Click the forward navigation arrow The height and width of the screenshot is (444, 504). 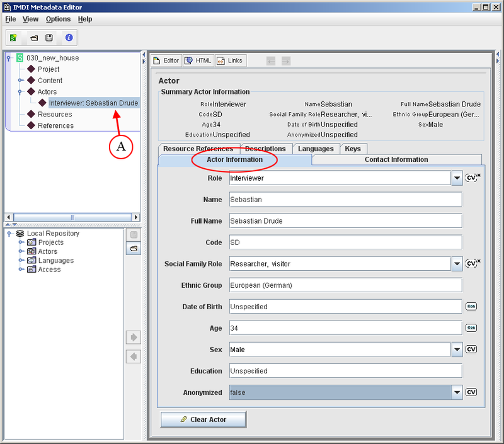[286, 60]
